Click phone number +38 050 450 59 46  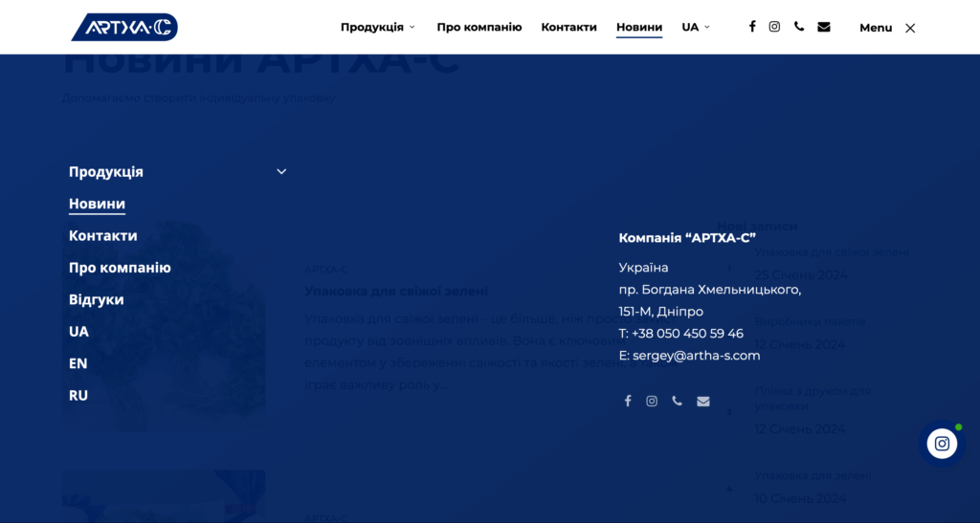pyautogui.click(x=687, y=334)
